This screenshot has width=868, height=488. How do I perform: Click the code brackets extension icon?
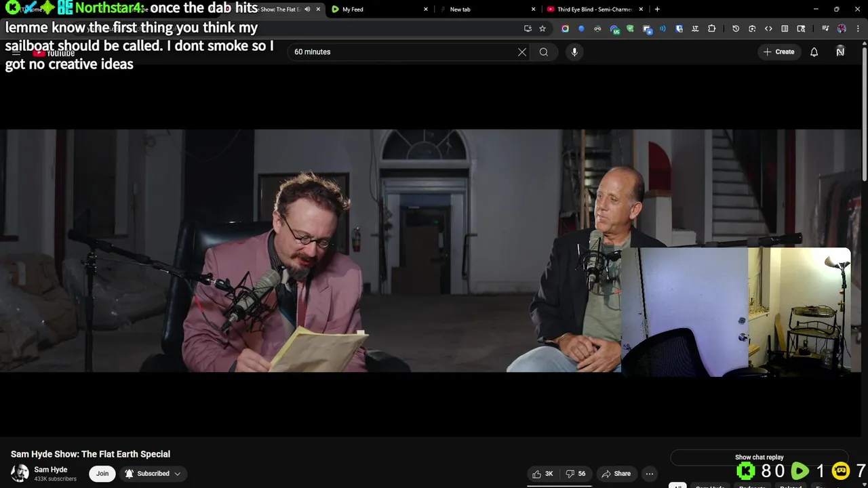(768, 28)
